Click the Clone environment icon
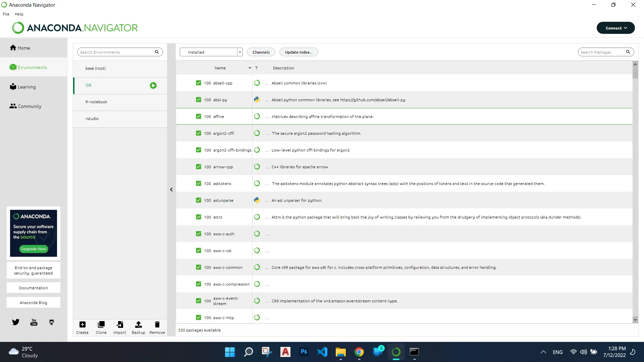The width and height of the screenshot is (644, 362). point(101,324)
